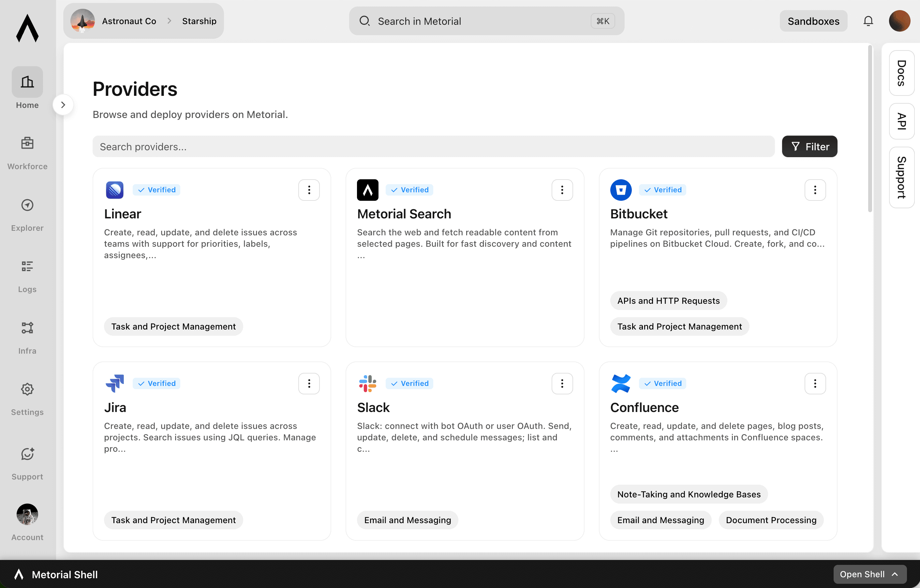Open notifications bell
The width and height of the screenshot is (920, 588).
click(868, 21)
